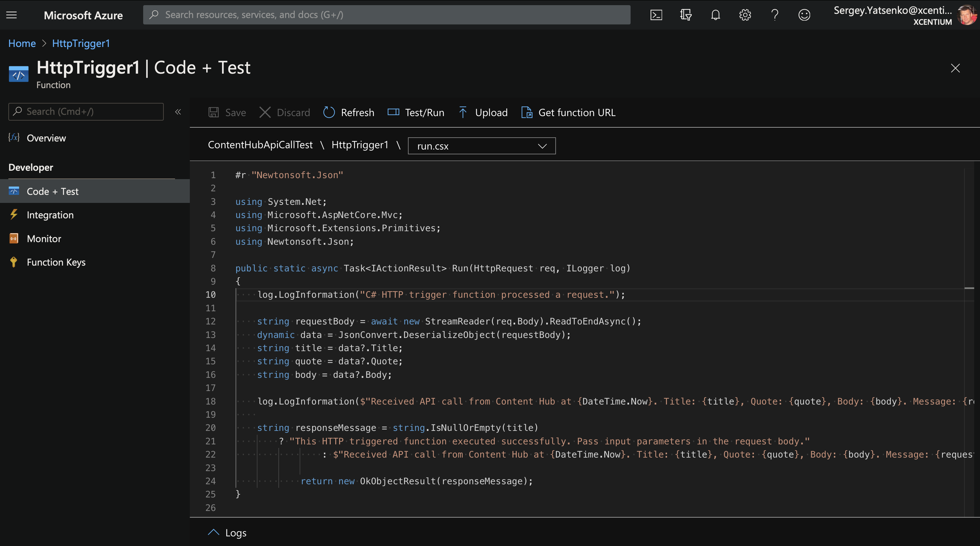The height and width of the screenshot is (546, 980).
Task: Open portal settings gear icon
Action: coord(745,15)
